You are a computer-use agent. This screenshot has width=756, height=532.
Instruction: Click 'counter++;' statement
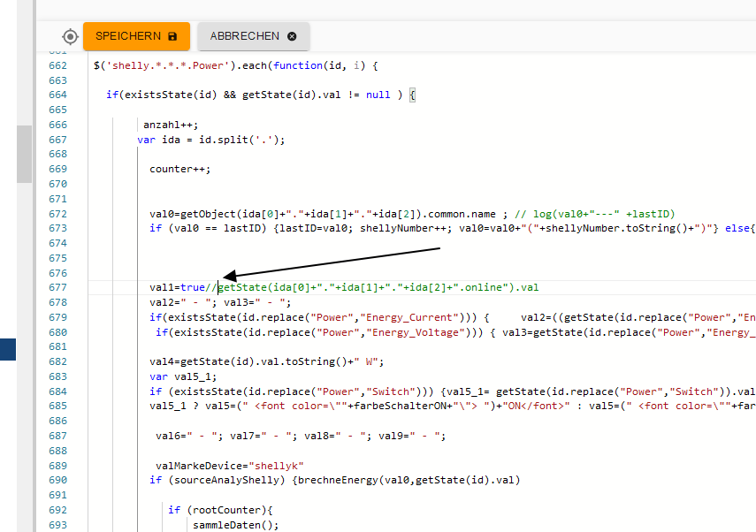179,169
